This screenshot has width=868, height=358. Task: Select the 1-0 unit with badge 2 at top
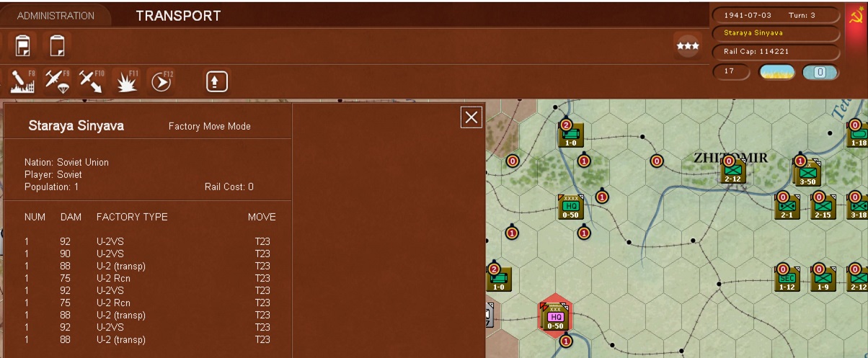(571, 134)
